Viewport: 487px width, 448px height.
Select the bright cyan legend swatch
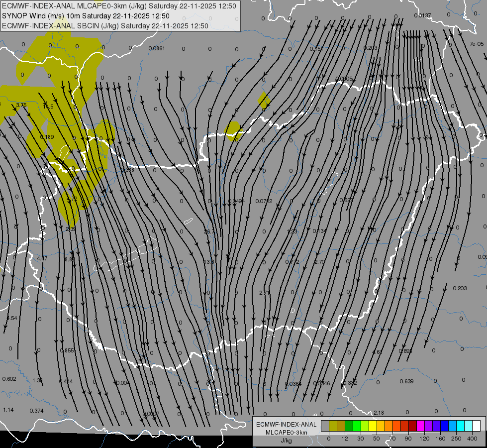click(460, 426)
